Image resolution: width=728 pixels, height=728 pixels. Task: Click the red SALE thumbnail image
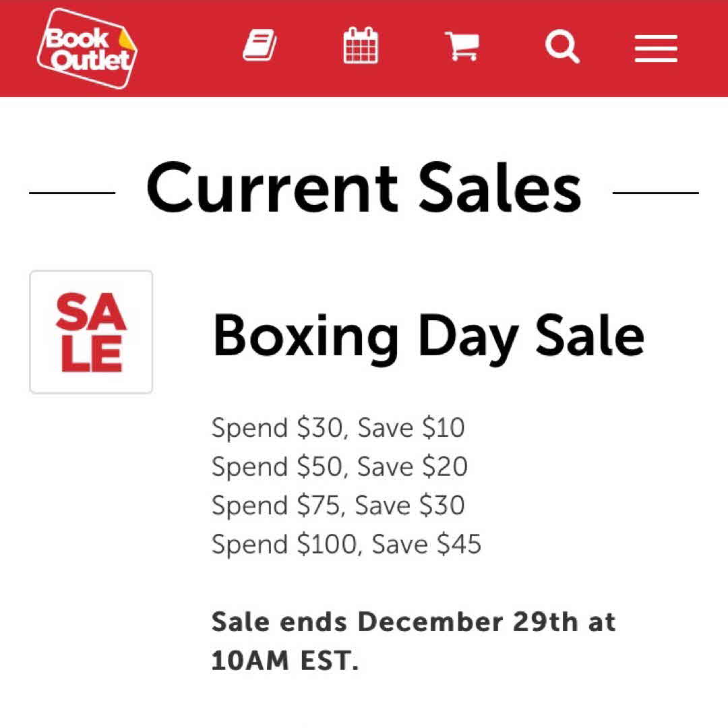(91, 332)
